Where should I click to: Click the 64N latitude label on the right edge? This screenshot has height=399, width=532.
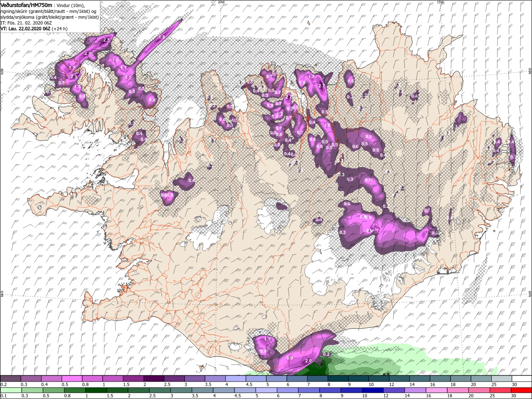tap(530, 294)
